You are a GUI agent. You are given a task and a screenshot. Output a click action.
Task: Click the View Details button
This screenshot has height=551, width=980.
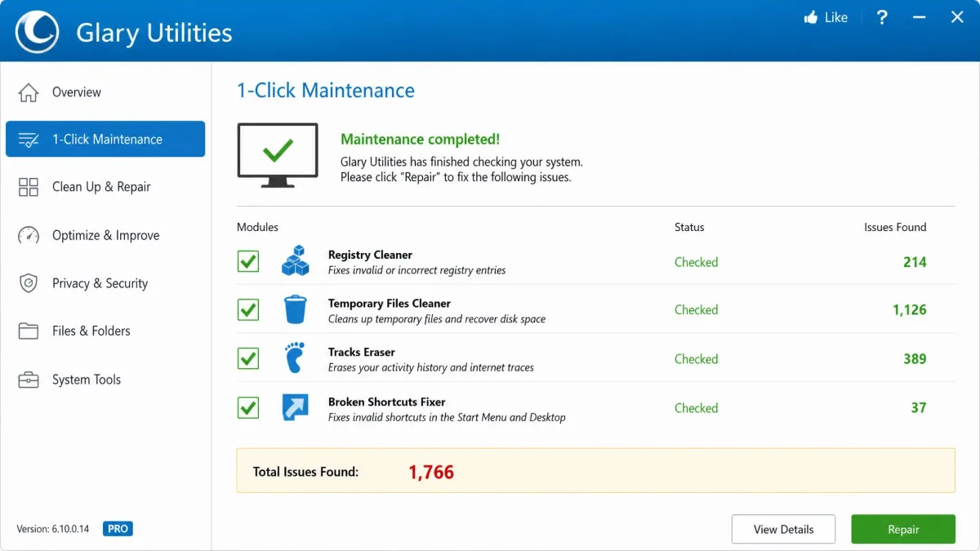[783, 529]
